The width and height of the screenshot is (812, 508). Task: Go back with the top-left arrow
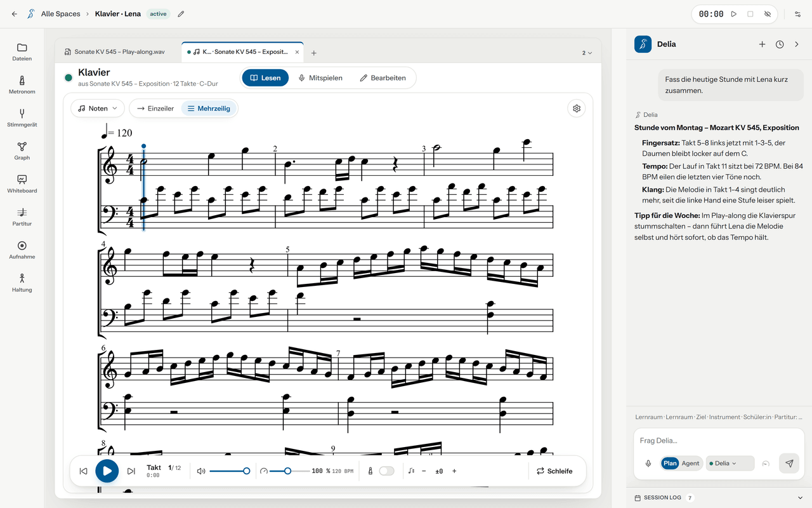[15, 14]
